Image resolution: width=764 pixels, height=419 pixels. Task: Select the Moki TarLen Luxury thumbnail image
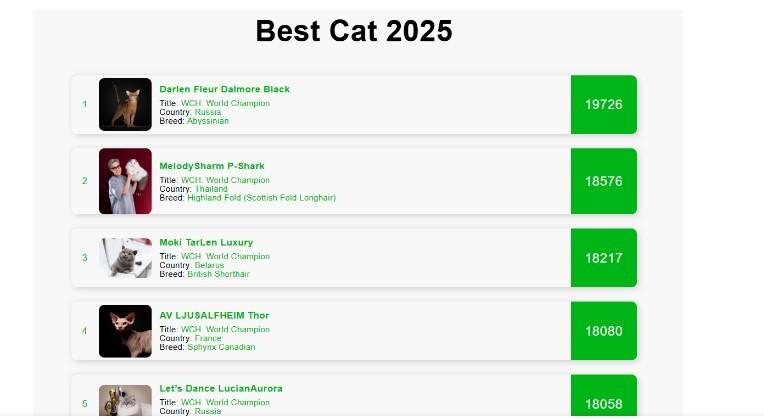(x=125, y=258)
